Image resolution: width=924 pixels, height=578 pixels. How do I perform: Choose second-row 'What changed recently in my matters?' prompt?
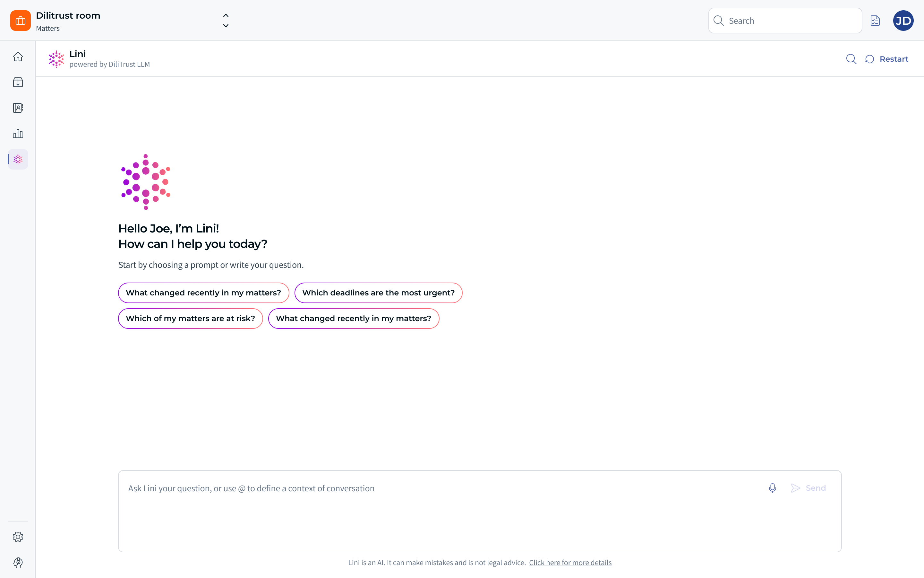pos(354,319)
